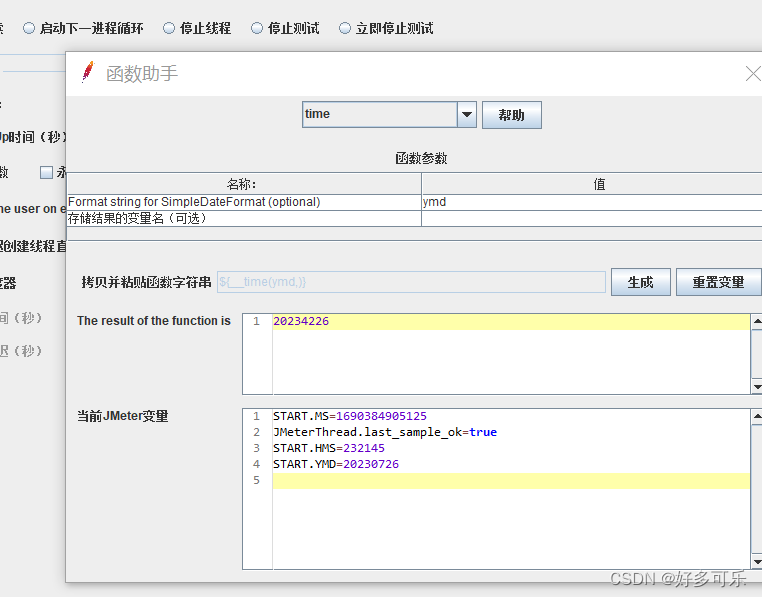Select the 存储结果的变量名（可选） name cell

[244, 218]
